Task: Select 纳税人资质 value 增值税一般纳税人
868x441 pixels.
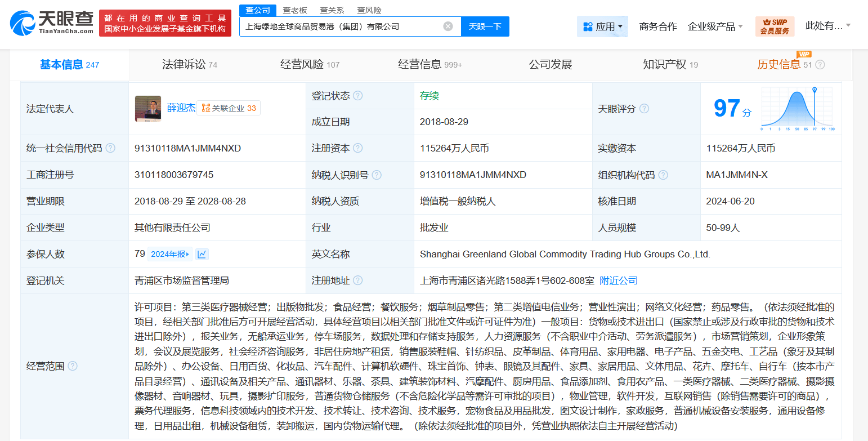Action: pyautogui.click(x=458, y=201)
